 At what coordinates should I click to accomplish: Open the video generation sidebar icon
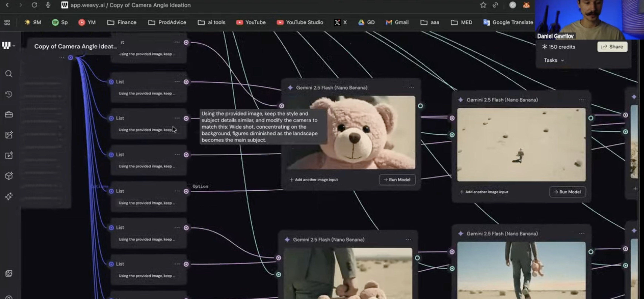coord(9,155)
